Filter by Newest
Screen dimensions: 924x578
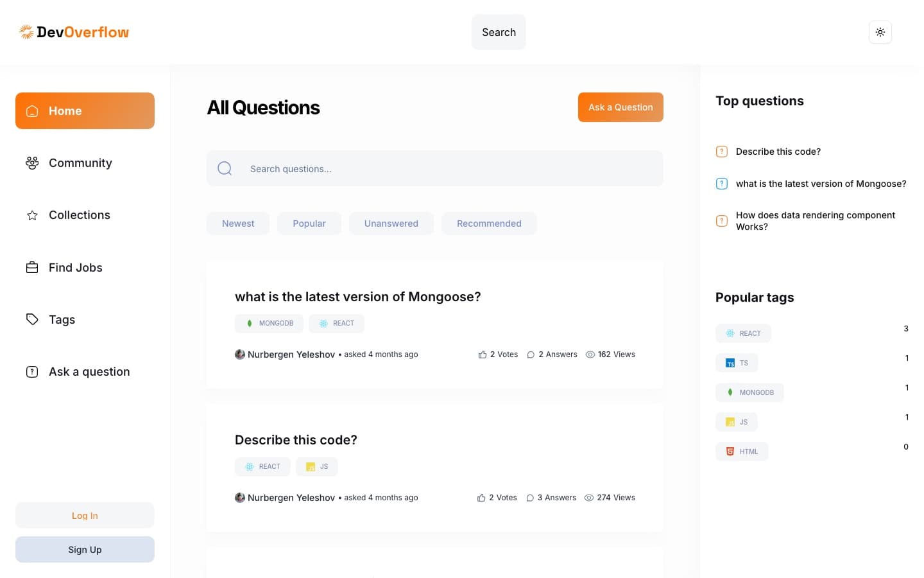[x=238, y=223]
